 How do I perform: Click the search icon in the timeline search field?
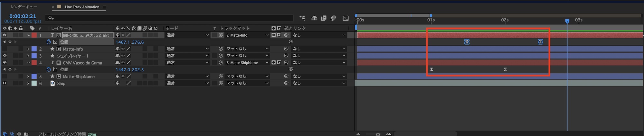[50, 18]
